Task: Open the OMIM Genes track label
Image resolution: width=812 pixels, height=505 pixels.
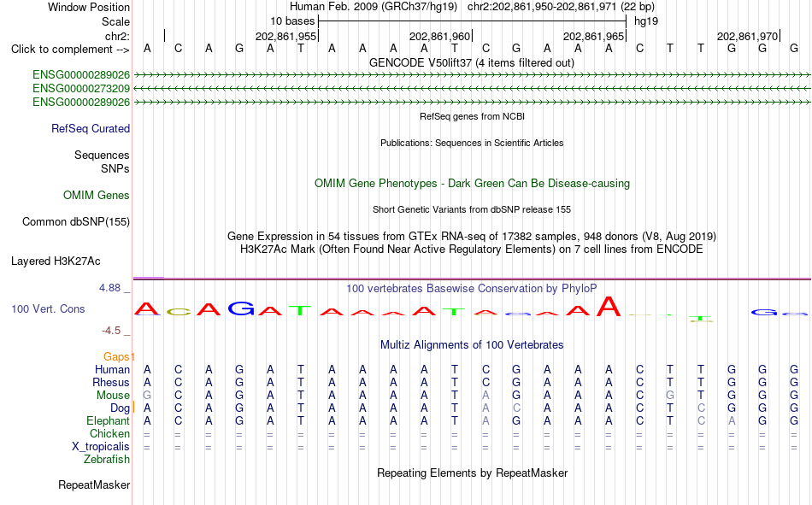Action: point(97,196)
